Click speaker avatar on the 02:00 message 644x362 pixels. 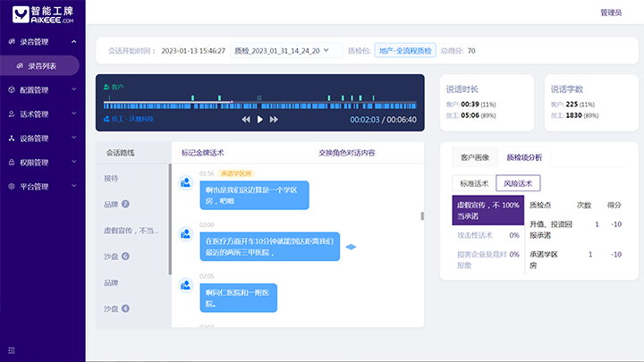[186, 234]
